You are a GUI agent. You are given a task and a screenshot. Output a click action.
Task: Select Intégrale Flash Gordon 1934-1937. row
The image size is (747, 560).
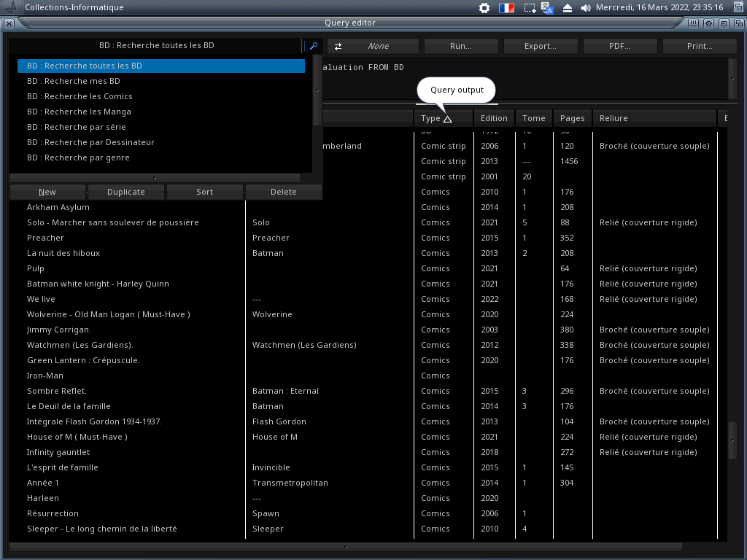coord(368,421)
